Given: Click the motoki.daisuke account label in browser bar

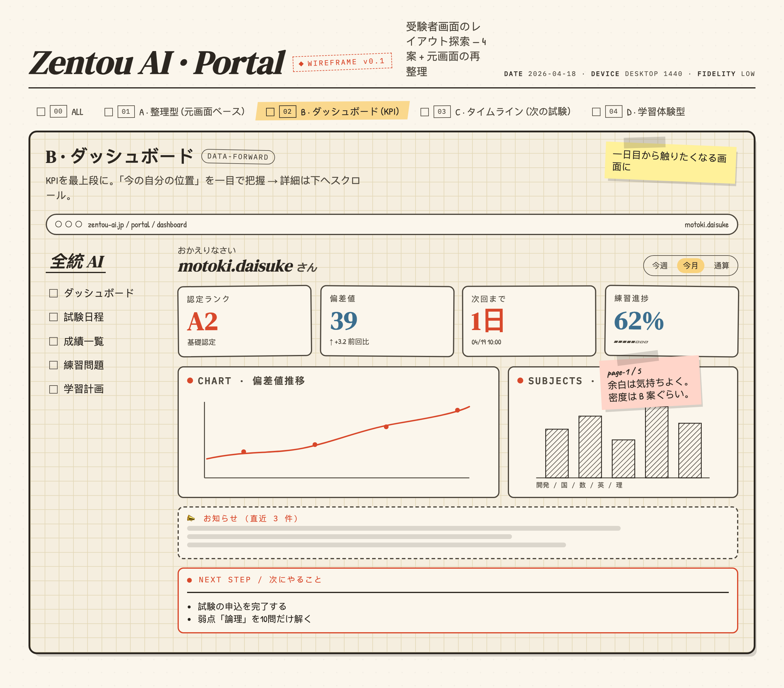Looking at the screenshot, I should click(706, 225).
